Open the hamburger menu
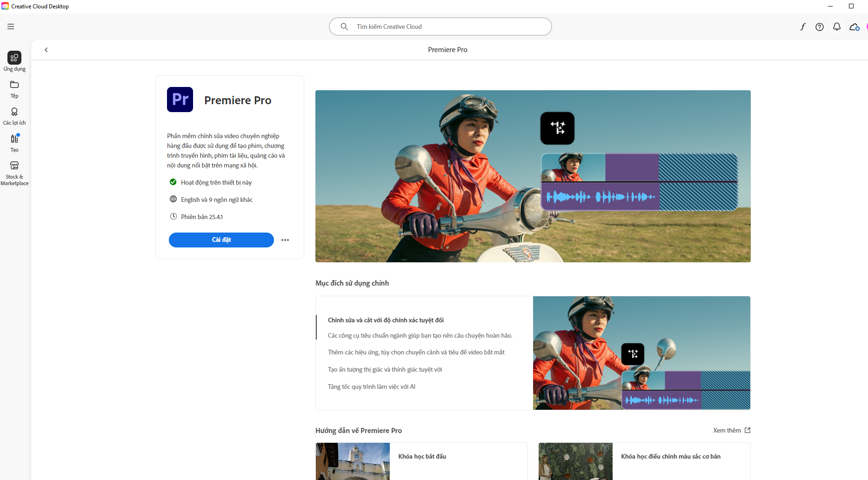The height and width of the screenshot is (480, 868). click(10, 27)
